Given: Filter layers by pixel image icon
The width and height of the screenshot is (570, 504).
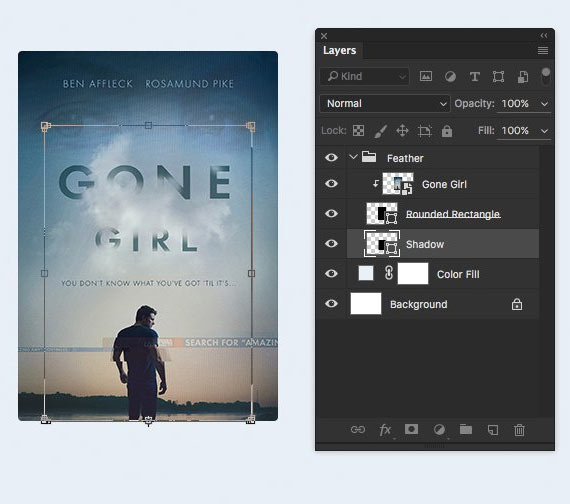Looking at the screenshot, I should coord(426,76).
